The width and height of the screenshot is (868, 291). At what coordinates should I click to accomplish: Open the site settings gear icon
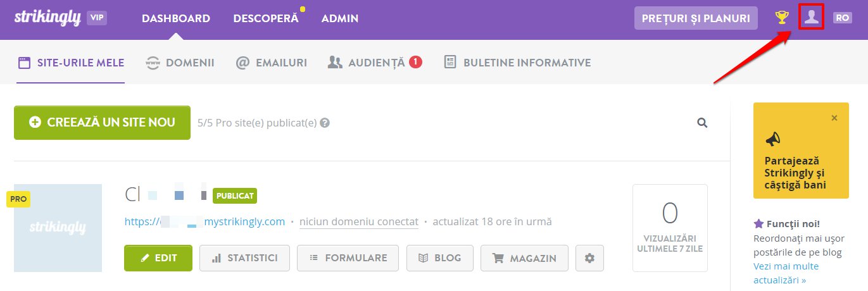point(590,258)
